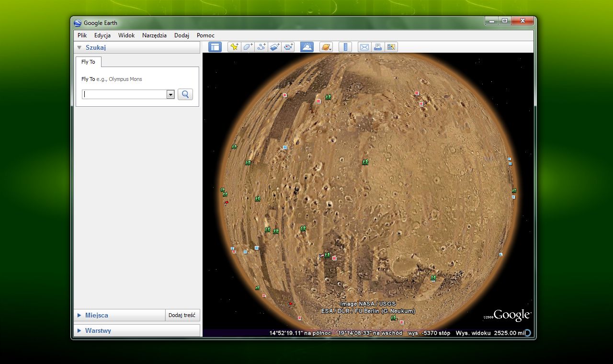
Task: Expand the Miejsca panel
Action: 79,315
